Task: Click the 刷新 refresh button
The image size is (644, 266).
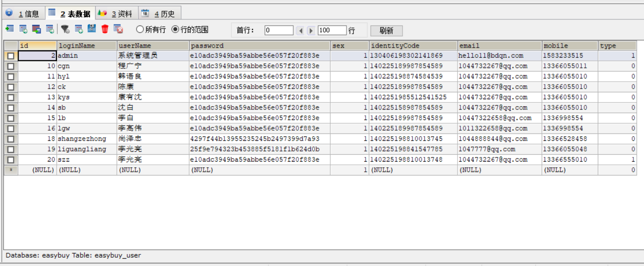Action: [386, 30]
